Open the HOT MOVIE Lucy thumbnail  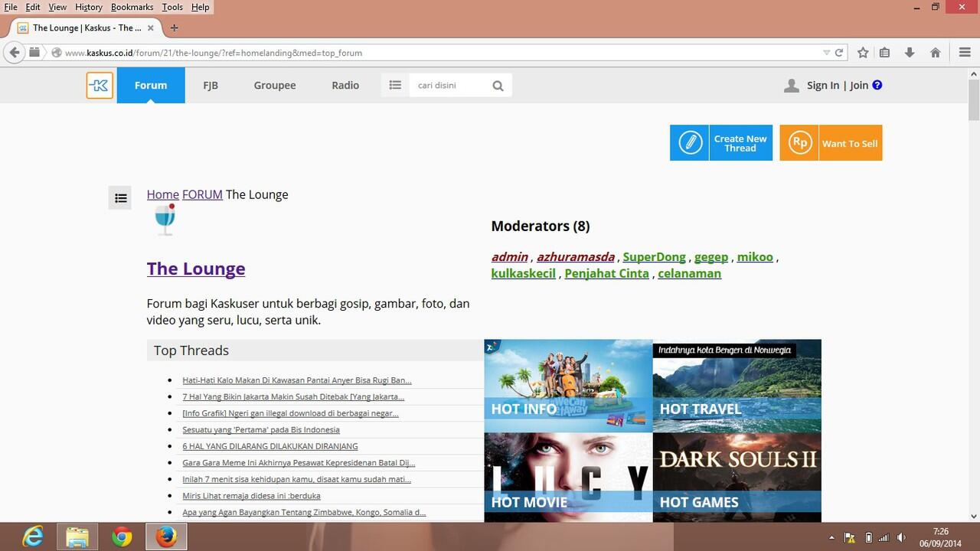tap(568, 478)
